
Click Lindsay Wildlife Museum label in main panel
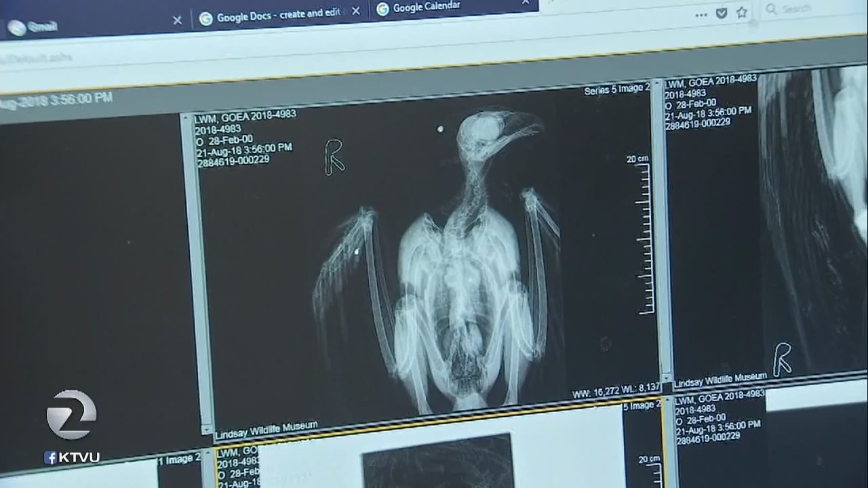tap(266, 430)
